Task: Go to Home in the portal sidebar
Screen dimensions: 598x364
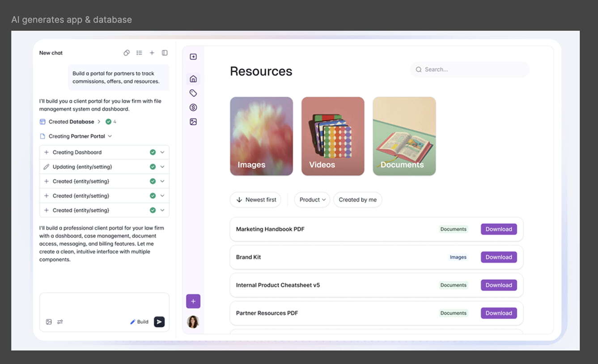Action: 193,79
